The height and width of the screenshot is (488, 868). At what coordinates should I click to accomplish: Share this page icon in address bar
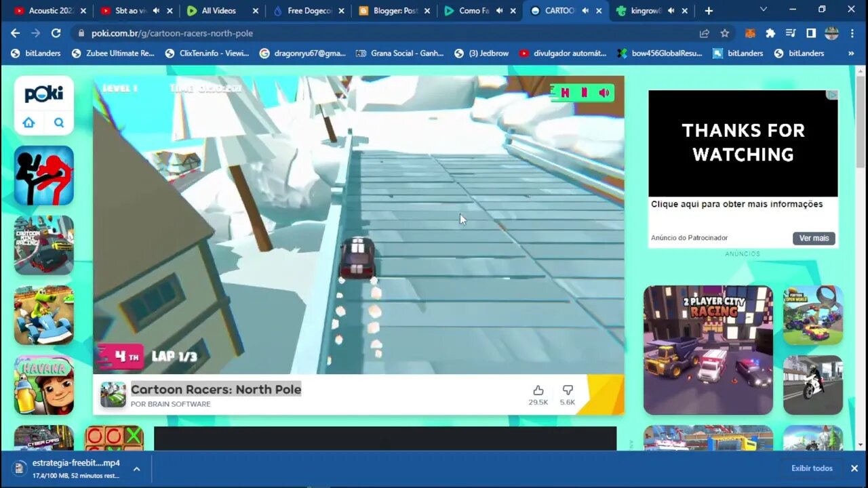tap(705, 33)
